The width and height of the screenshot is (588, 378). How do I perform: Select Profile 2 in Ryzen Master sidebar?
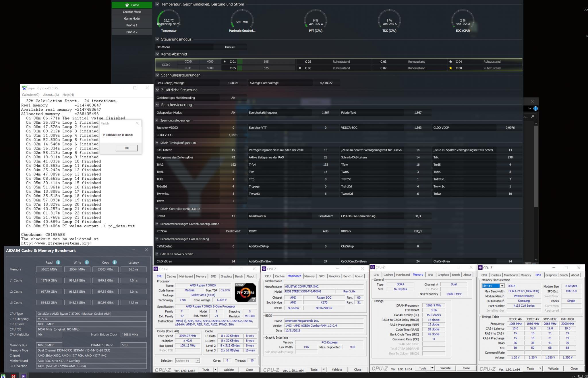(132, 32)
